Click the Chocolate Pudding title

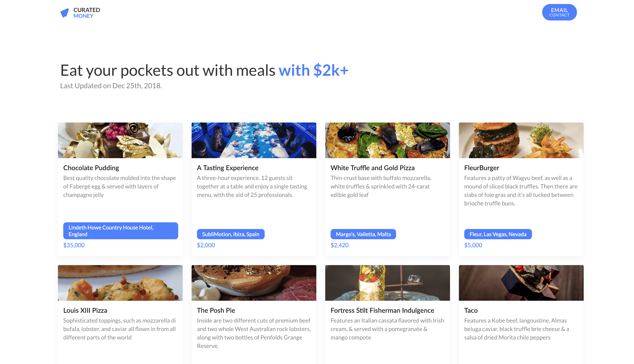click(x=91, y=168)
